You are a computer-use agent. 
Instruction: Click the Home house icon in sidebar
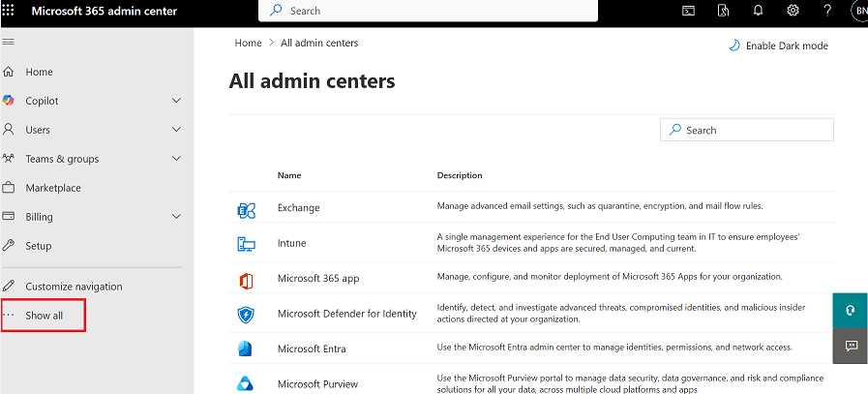click(x=9, y=72)
